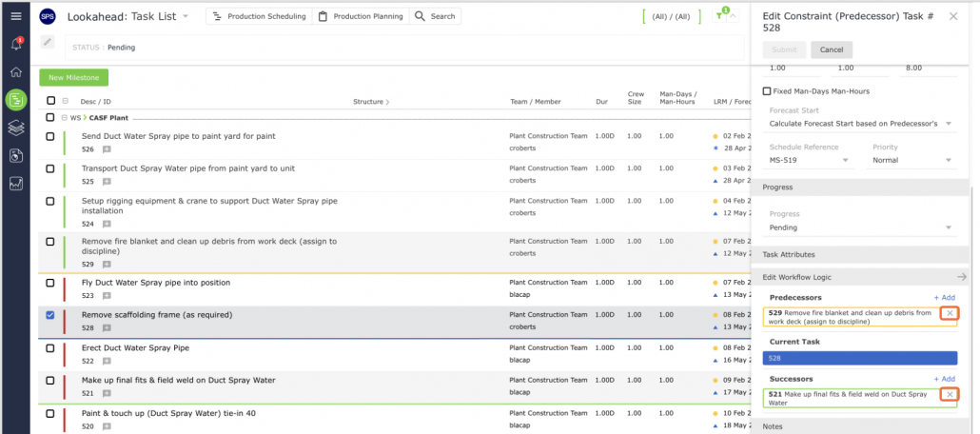Open Production Scheduling
Screen dimensions: 980x434
260,16
